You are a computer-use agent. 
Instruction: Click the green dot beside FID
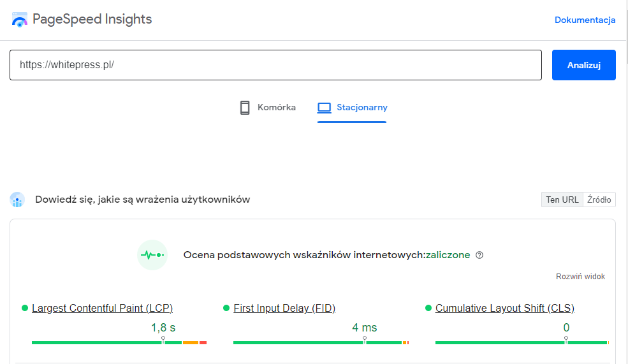click(226, 308)
